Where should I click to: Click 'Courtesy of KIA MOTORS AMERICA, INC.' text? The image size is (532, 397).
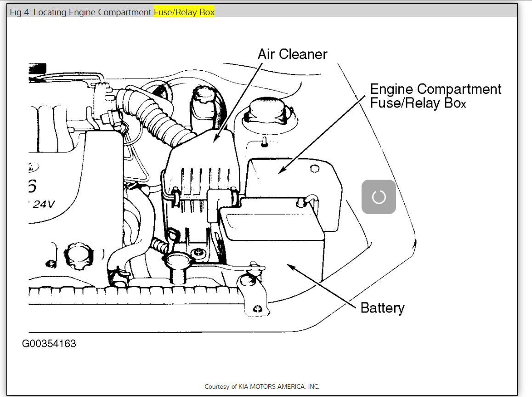click(x=262, y=386)
